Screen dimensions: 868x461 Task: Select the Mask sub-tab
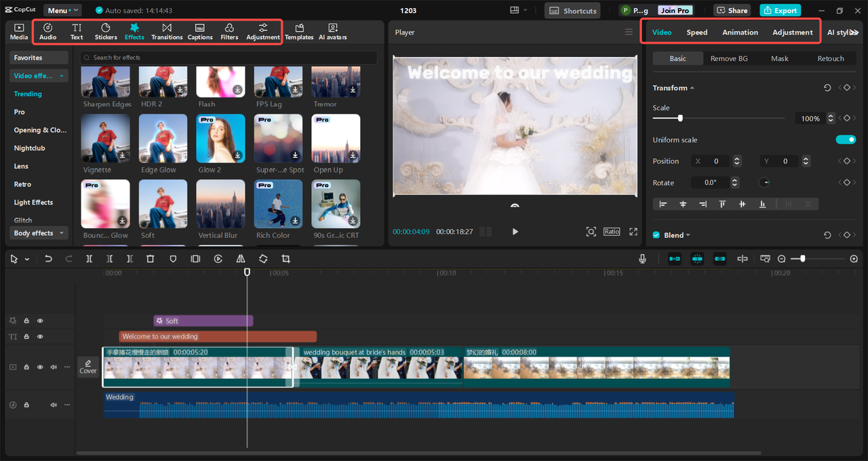(779, 59)
